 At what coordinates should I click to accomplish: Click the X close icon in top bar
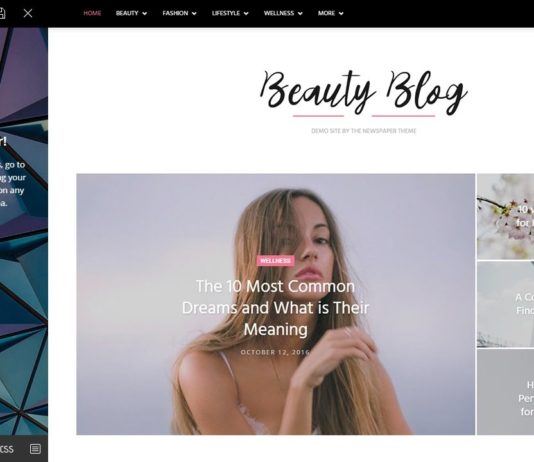(x=28, y=13)
